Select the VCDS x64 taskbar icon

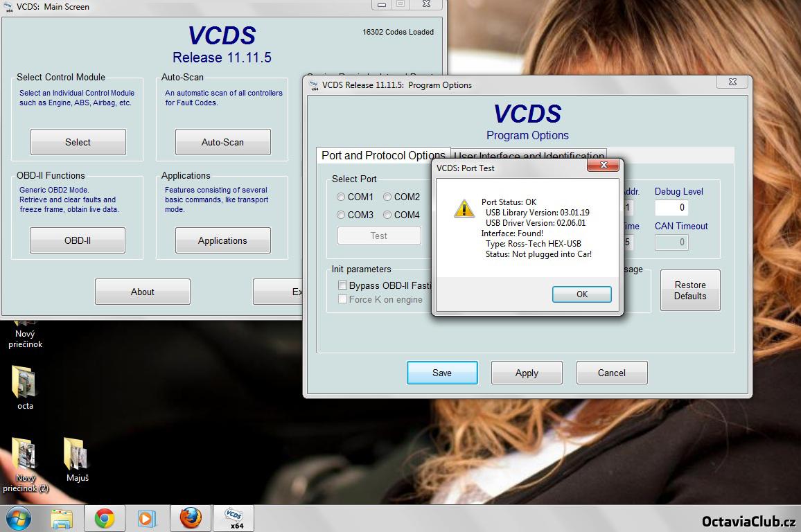[234, 518]
